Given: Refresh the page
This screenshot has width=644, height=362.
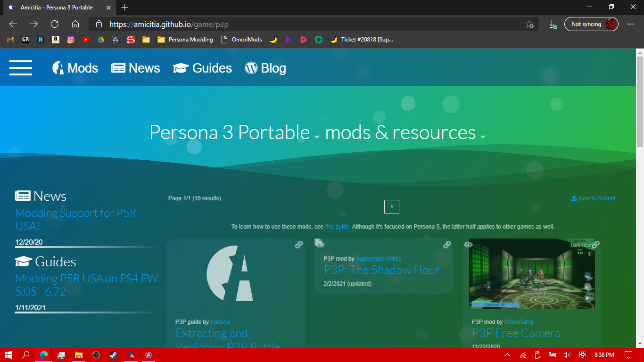Looking at the screenshot, I should click(55, 24).
